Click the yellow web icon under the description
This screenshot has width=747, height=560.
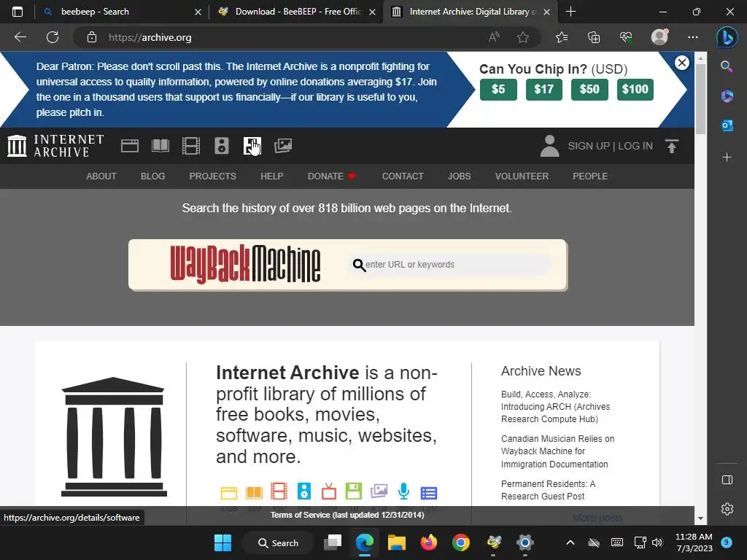(228, 492)
